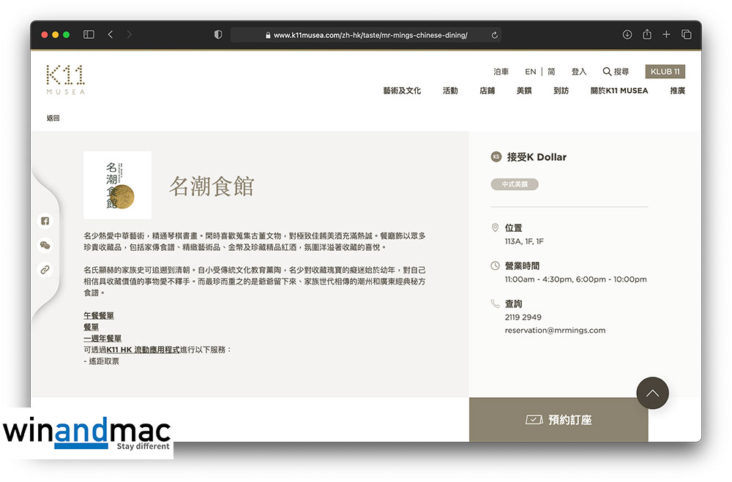
Task: Switch language to Simplified Chinese 简
Action: (551, 72)
